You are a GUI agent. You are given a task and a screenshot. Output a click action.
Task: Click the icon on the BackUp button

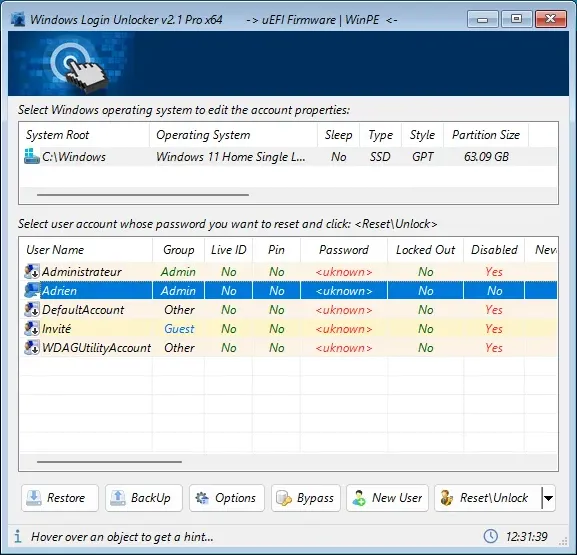pyautogui.click(x=118, y=498)
